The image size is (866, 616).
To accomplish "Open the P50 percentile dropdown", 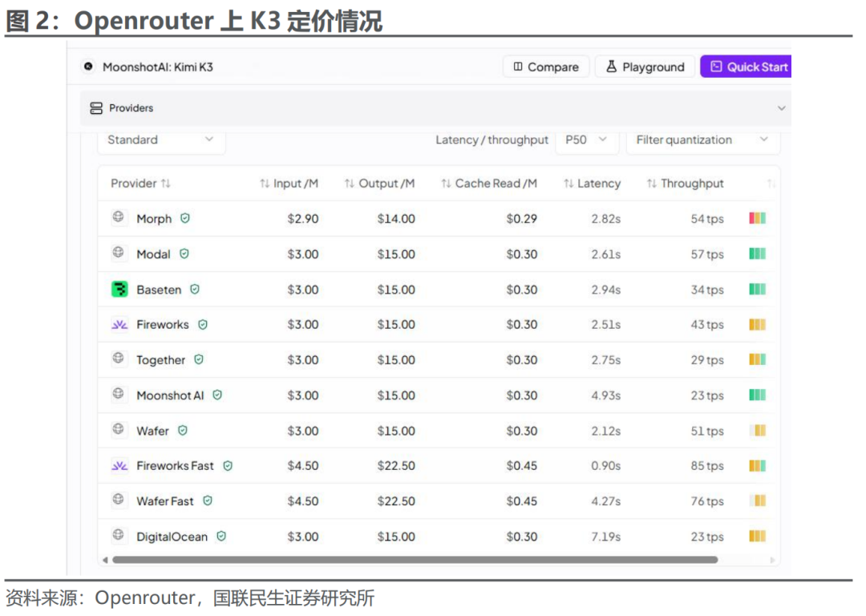I will (588, 140).
